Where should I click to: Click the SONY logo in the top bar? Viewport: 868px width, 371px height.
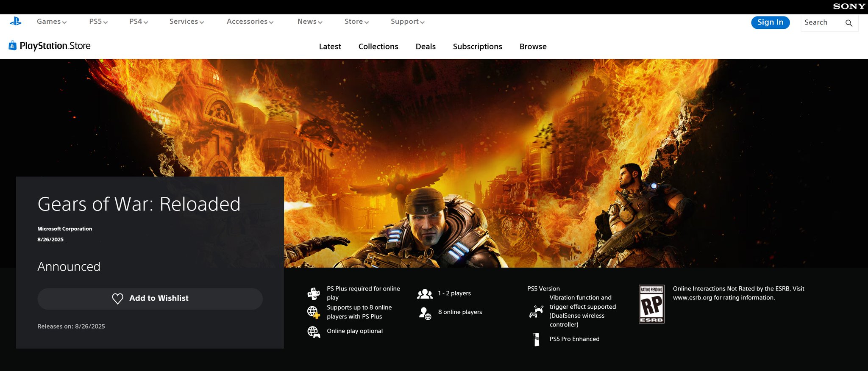tap(849, 6)
